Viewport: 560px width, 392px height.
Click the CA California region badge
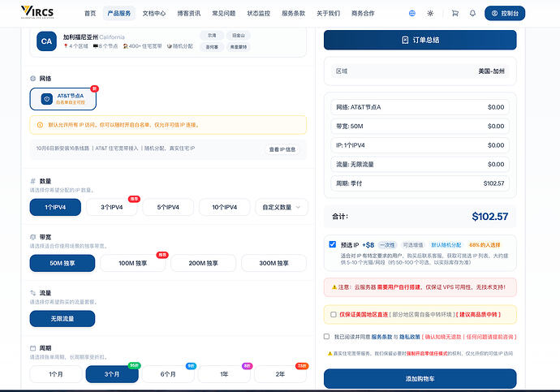[x=46, y=41]
